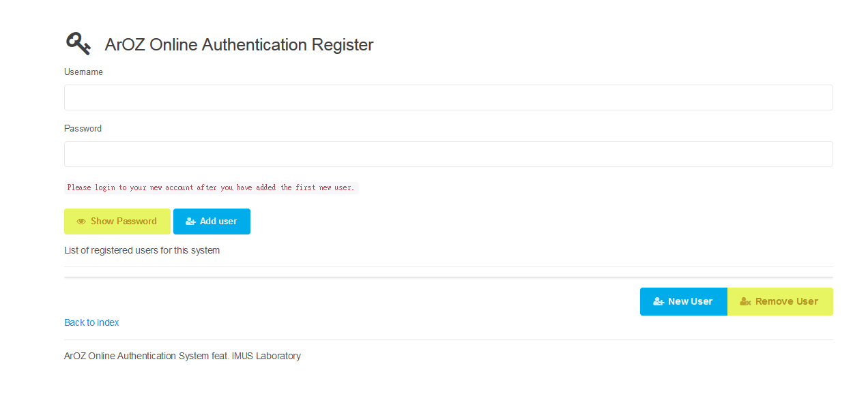
Task: Click the red login reminder notice
Action: click(x=211, y=187)
